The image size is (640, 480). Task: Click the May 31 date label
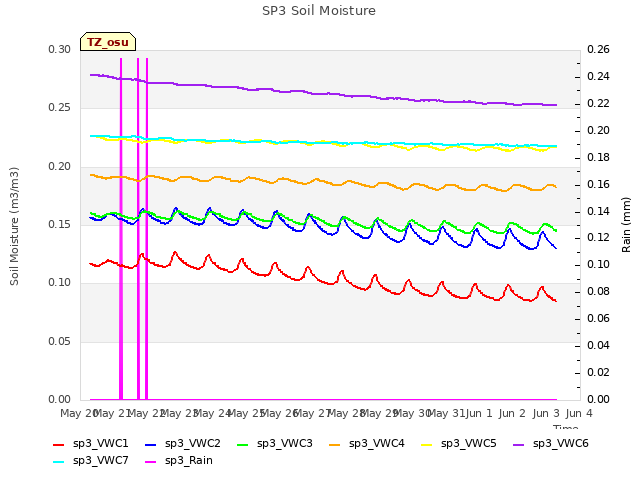click(x=446, y=413)
